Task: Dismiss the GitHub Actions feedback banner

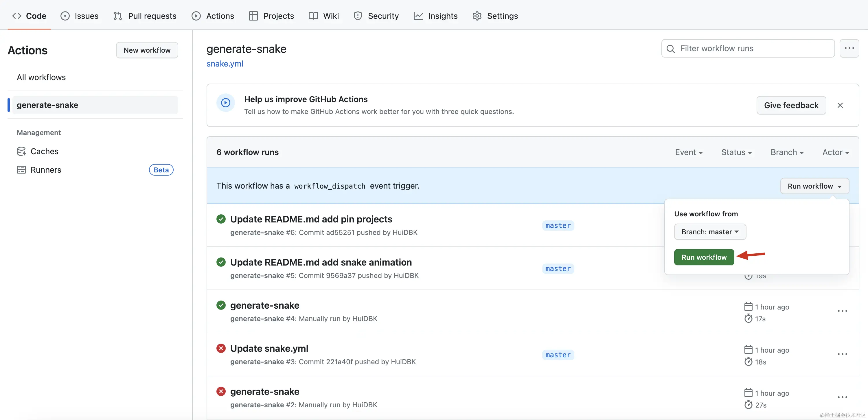Action: pos(840,105)
